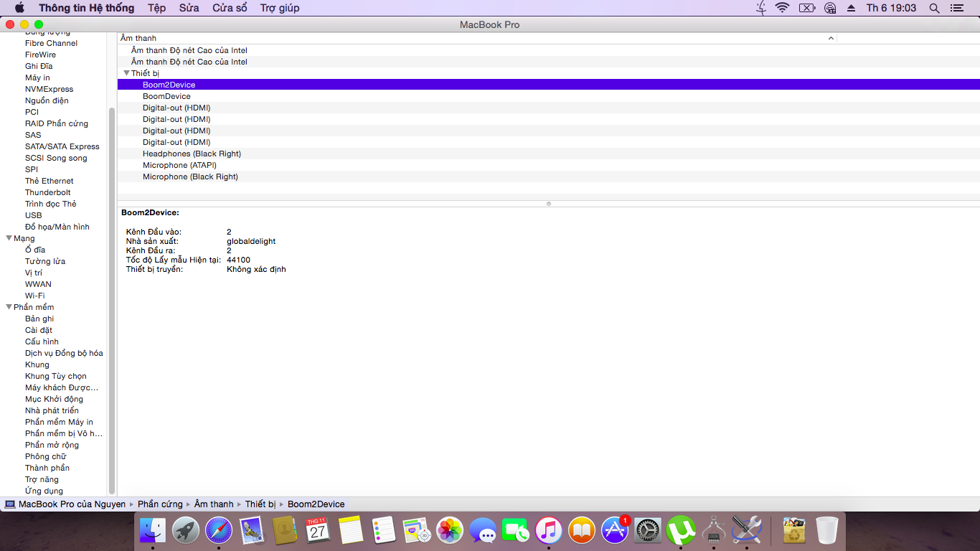Viewport: 980px width, 551px height.
Task: Open folder stack icon beside Trash
Action: tap(794, 530)
